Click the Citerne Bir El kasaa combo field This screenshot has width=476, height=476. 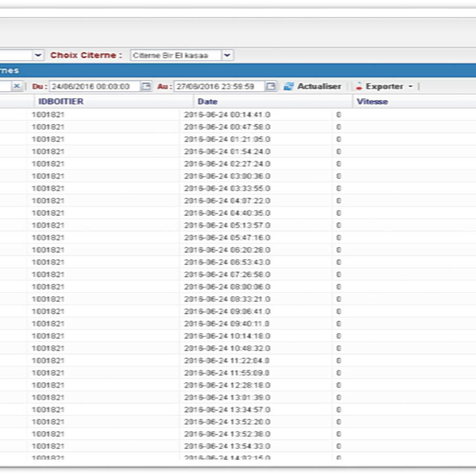click(175, 55)
